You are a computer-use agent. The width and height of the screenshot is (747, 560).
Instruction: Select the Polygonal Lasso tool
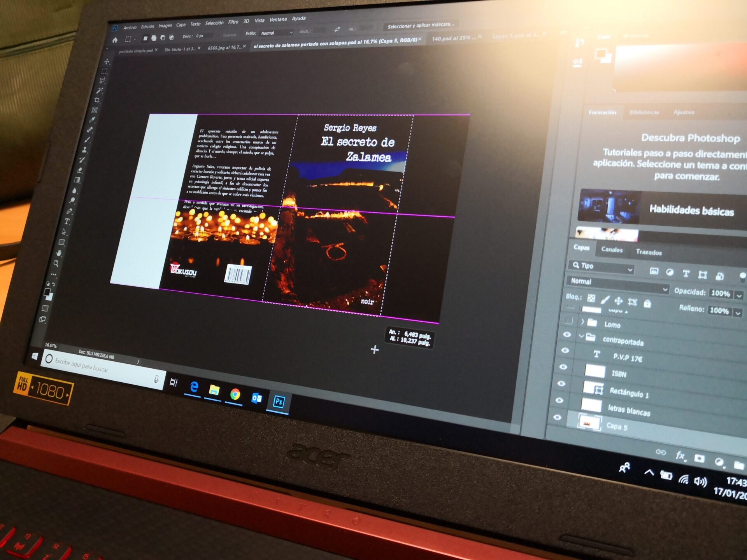(102, 80)
